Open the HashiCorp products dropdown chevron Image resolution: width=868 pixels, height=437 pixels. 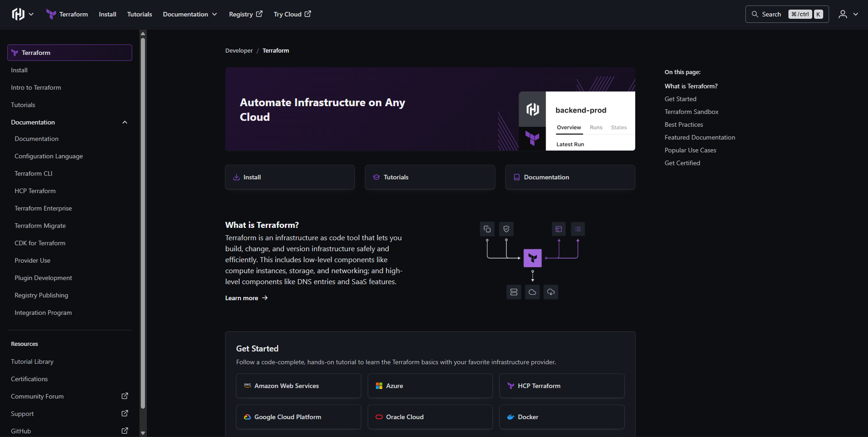(31, 14)
